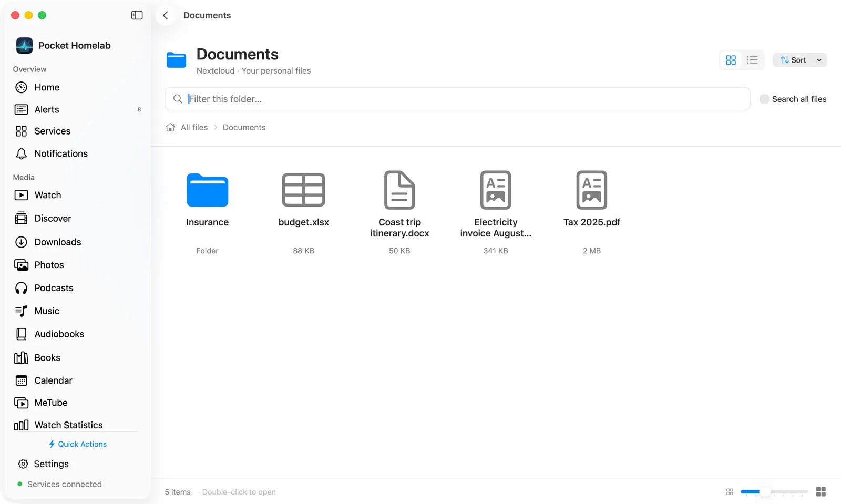Viewport: 841px width, 504px height.
Task: Enable Search all files checkbox
Action: click(x=764, y=99)
